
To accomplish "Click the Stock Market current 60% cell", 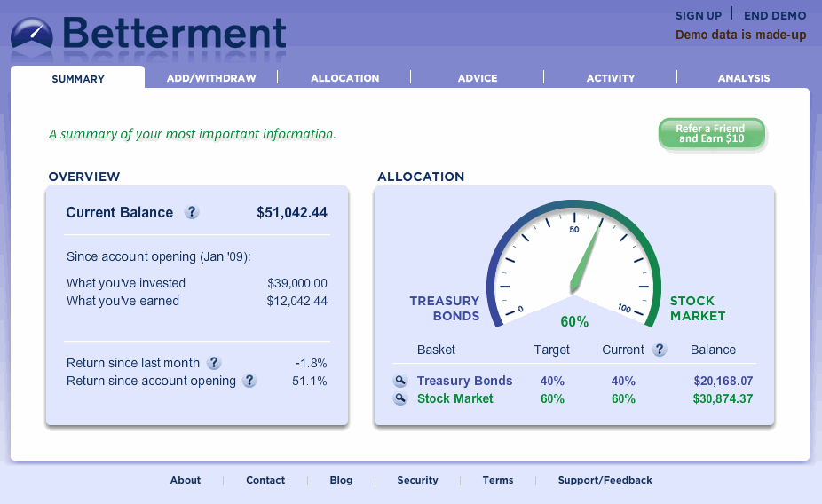I will tap(623, 398).
